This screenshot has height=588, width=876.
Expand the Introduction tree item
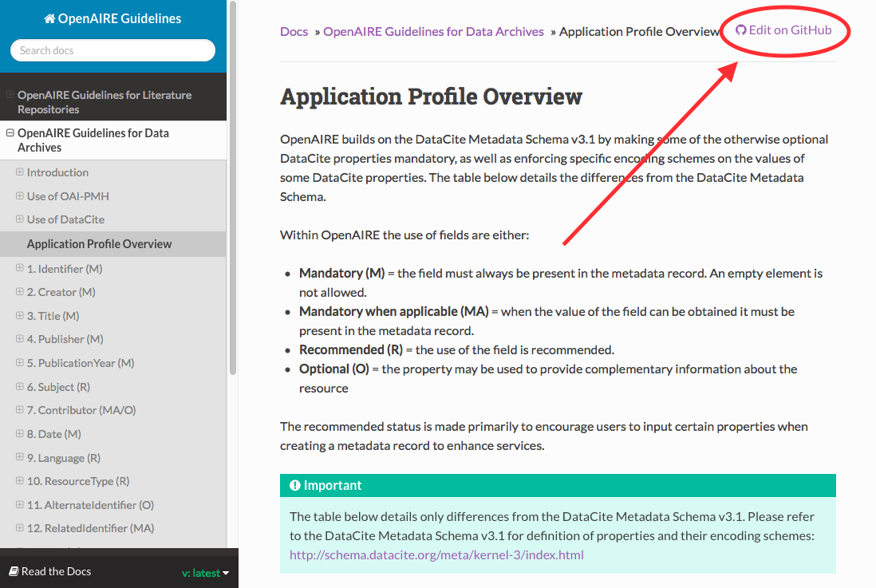pyautogui.click(x=20, y=172)
